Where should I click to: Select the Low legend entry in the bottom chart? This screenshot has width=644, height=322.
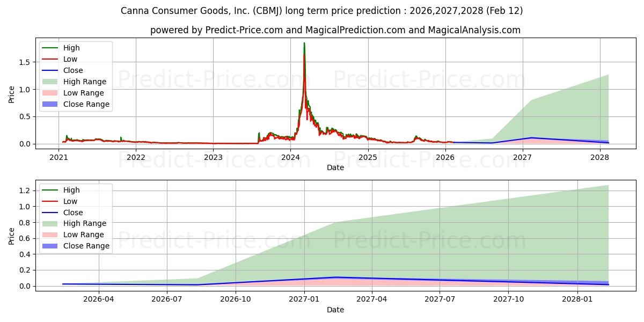70,201
